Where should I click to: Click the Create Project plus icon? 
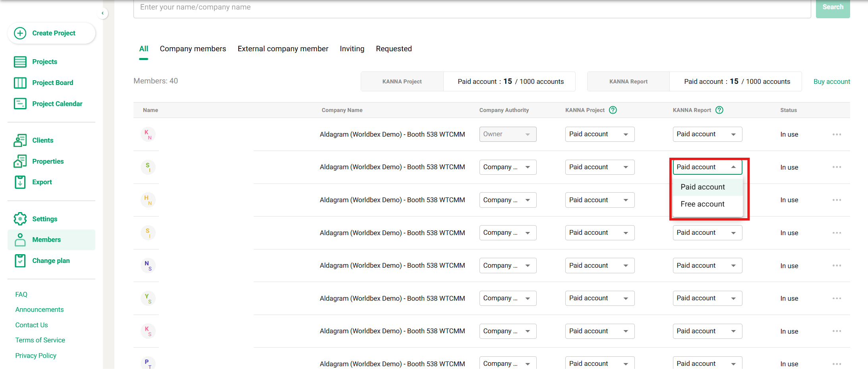(20, 33)
